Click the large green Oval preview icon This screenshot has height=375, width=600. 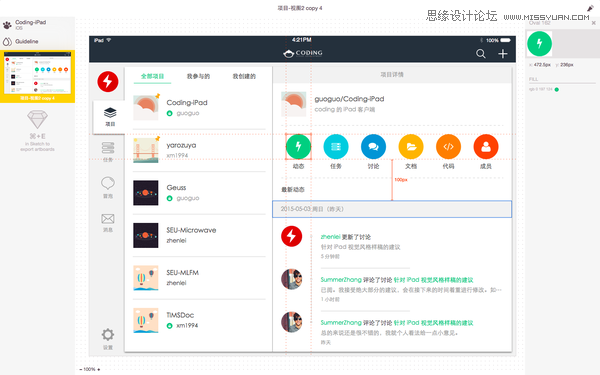(x=540, y=44)
